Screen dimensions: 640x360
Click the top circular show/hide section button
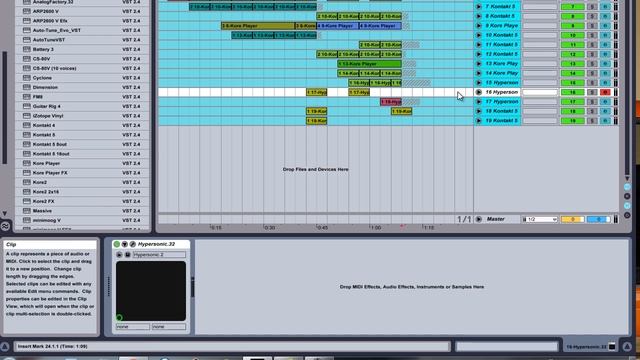[x=627, y=187]
